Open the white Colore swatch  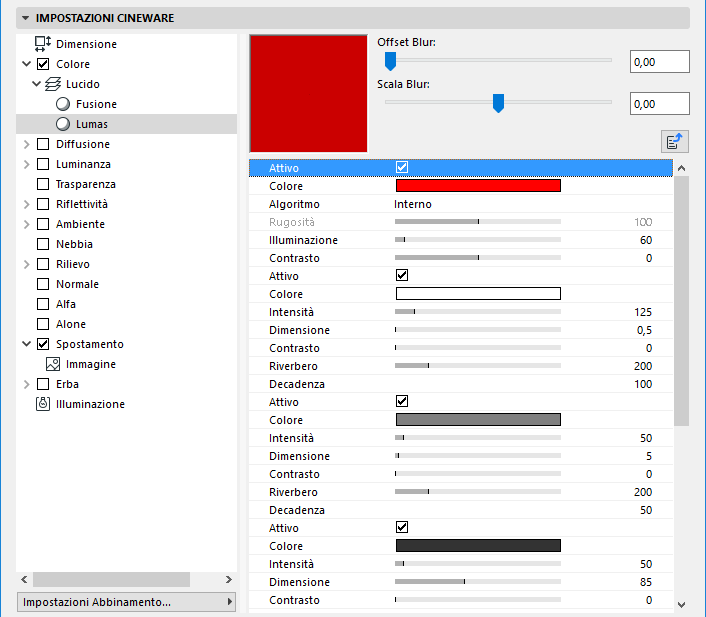[x=478, y=294]
